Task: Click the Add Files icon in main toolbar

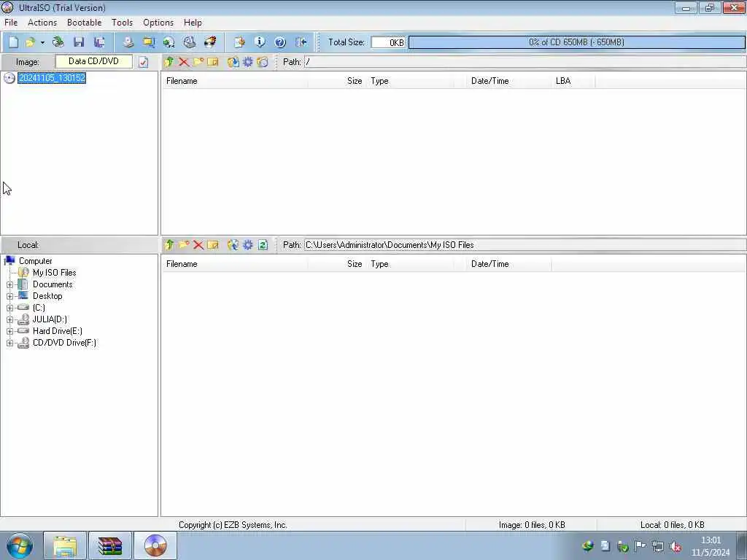Action: click(239, 42)
